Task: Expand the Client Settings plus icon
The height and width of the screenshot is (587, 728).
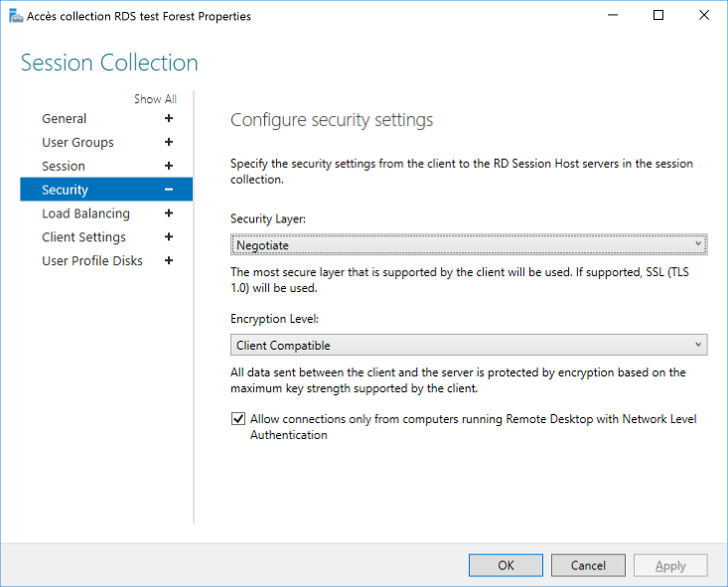Action: click(169, 236)
